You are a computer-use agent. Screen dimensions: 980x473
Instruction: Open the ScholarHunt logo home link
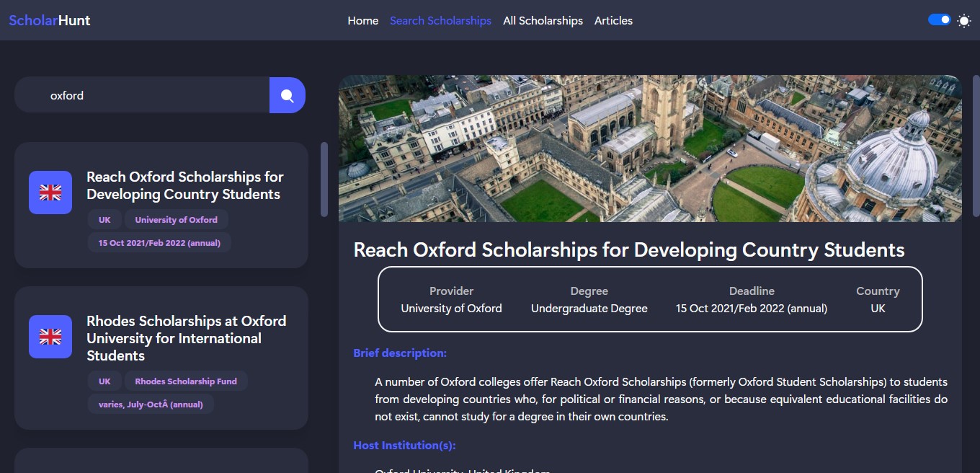point(50,20)
